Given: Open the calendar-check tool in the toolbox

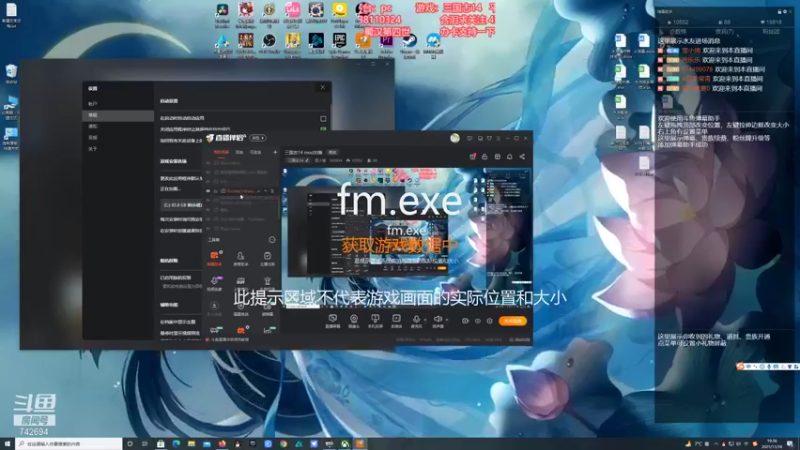Looking at the screenshot, I should (x=267, y=258).
